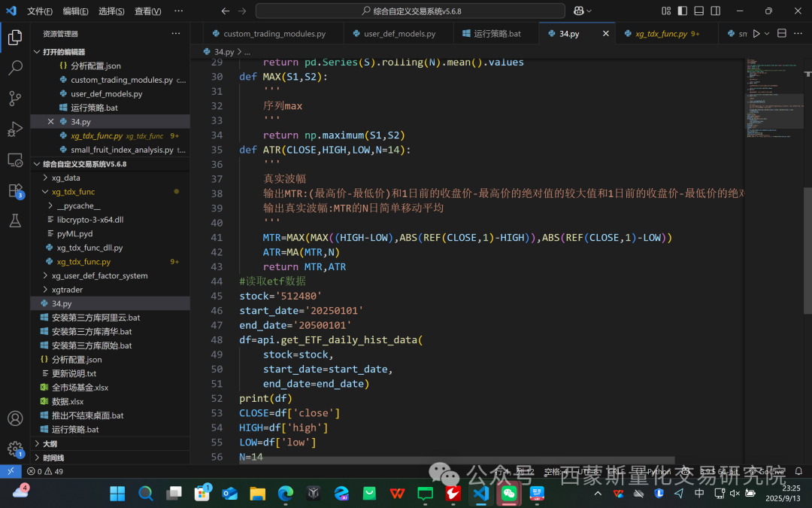812x508 pixels.
Task: Open the run options dropdown arrow
Action: pos(767,34)
